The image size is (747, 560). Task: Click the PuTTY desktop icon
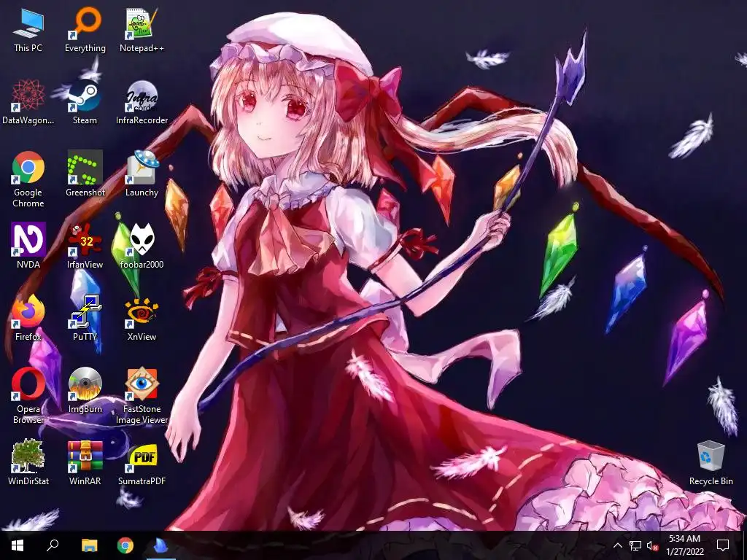point(85,319)
